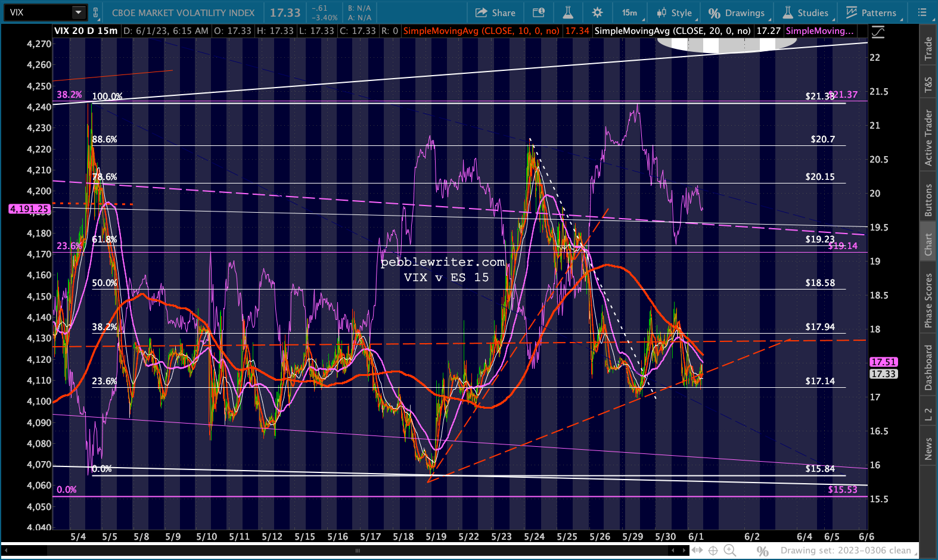Zoom in using the magnifier plus icon
The height and width of the screenshot is (560, 938).
pos(729,550)
